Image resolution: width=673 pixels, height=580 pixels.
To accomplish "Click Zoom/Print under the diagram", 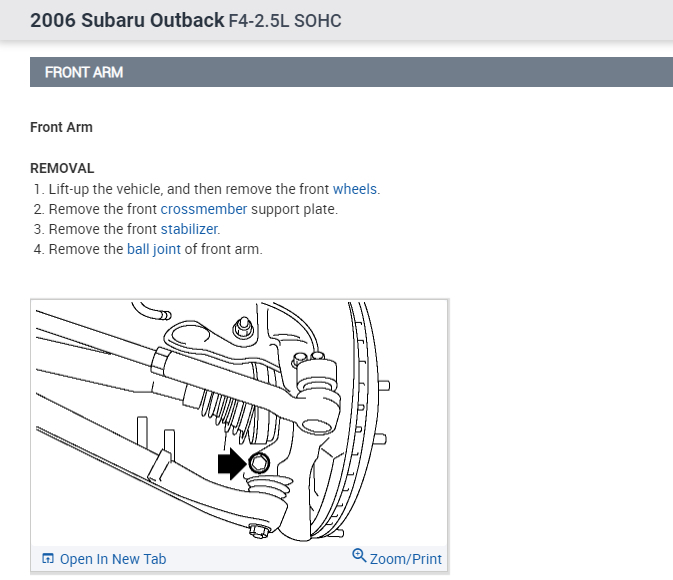I will (406, 559).
